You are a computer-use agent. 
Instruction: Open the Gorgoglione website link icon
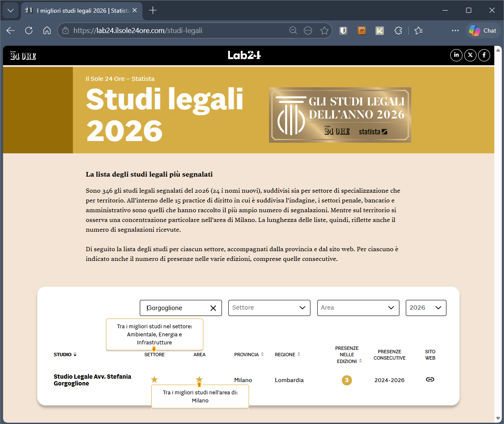(430, 380)
